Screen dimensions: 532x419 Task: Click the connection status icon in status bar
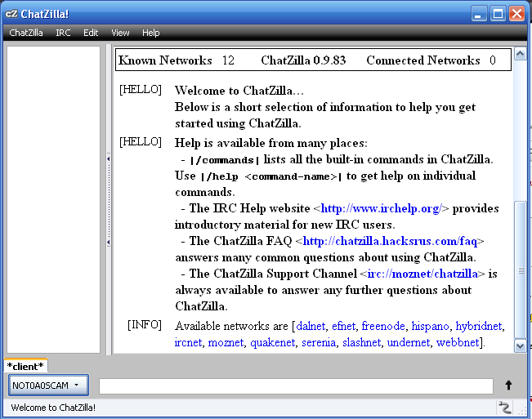coord(504,407)
